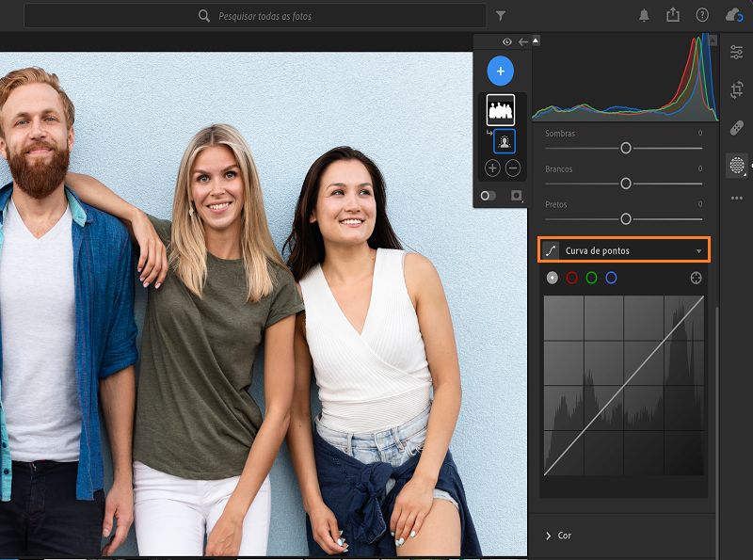This screenshot has width=753, height=560.
Task: Select the red channel curve circle
Action: pyautogui.click(x=571, y=278)
